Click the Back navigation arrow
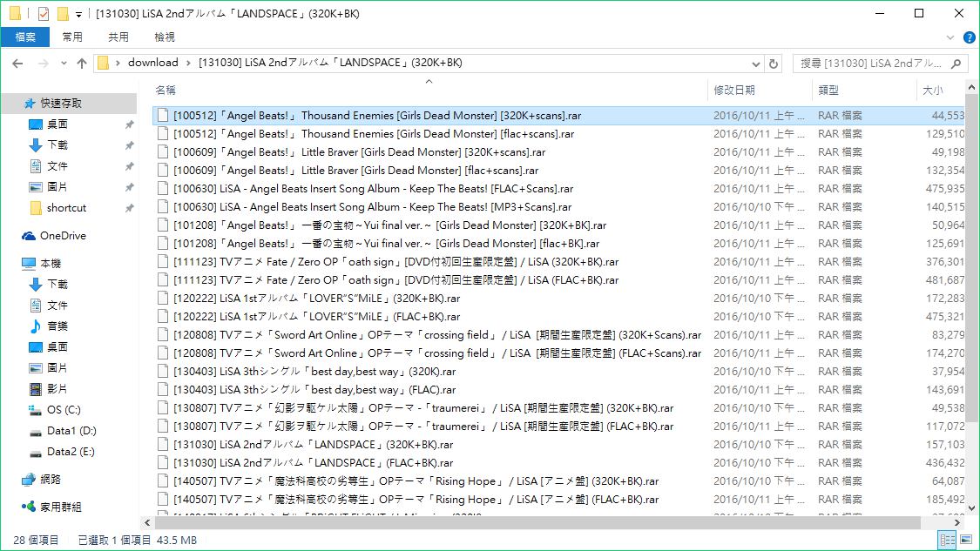The image size is (980, 551). tap(17, 63)
